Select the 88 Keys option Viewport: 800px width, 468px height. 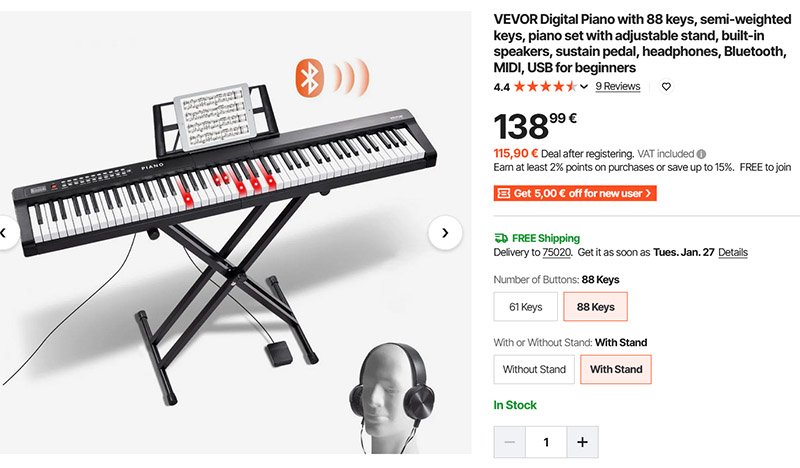point(595,307)
